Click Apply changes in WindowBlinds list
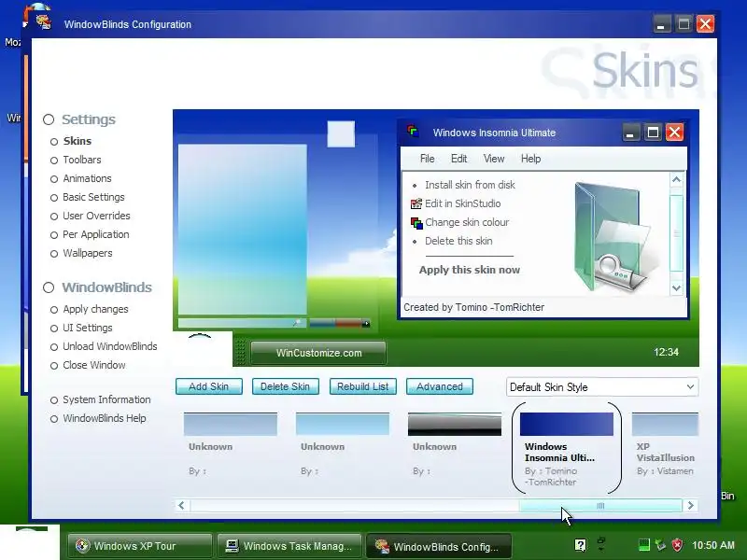Screen dimensions: 747x560 click(x=95, y=309)
